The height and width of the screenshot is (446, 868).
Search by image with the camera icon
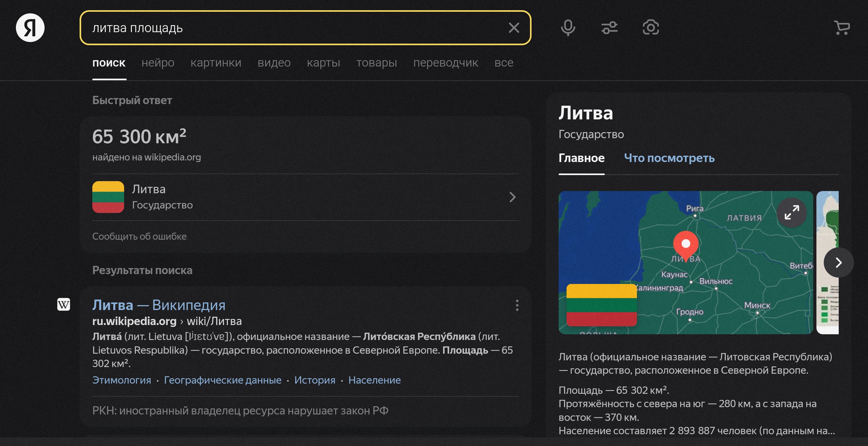[x=651, y=28]
